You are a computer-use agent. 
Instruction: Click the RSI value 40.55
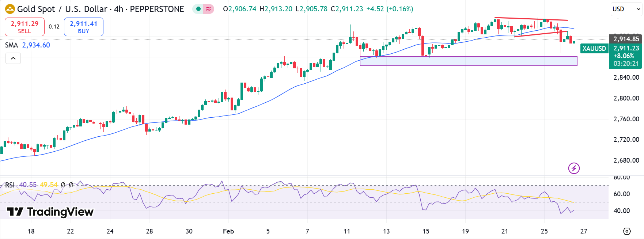pos(28,185)
